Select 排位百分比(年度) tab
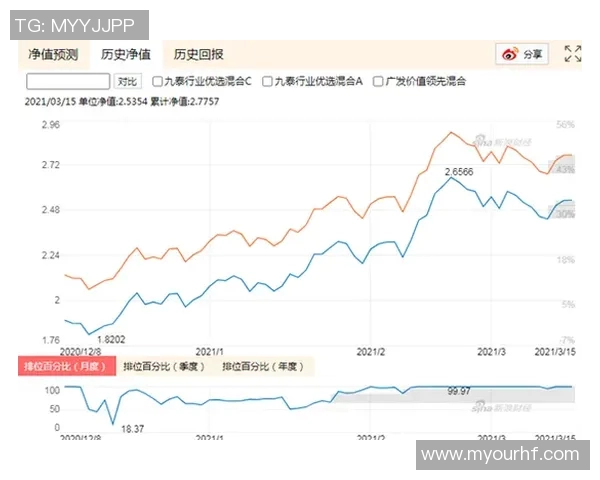The image size is (600, 480). (263, 367)
